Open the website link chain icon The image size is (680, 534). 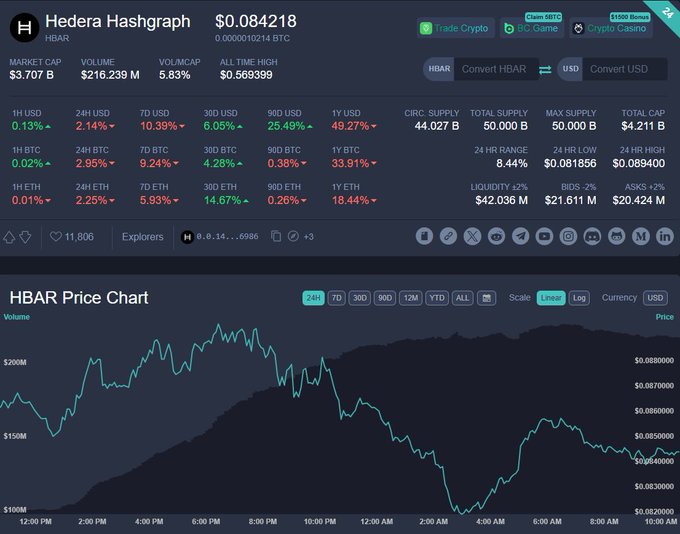pyautogui.click(x=448, y=236)
